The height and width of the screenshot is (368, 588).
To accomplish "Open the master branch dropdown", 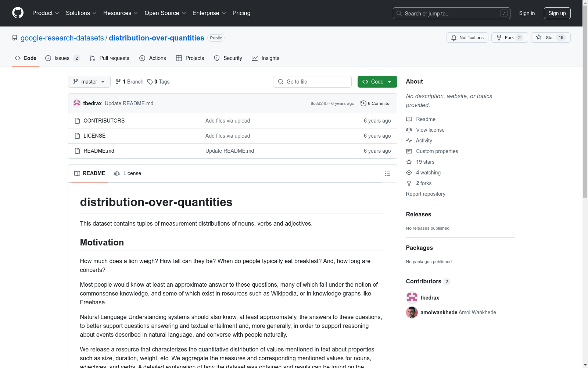I will click(x=89, y=82).
